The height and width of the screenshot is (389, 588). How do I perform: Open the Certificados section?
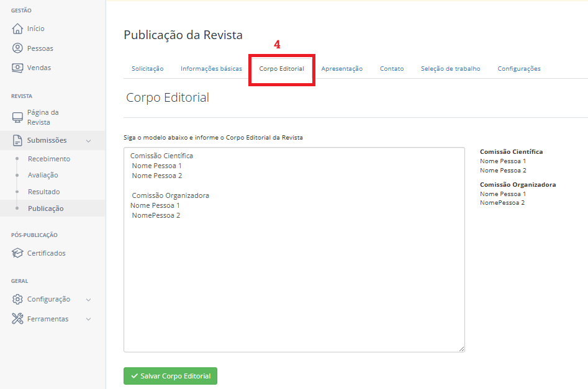click(x=46, y=253)
